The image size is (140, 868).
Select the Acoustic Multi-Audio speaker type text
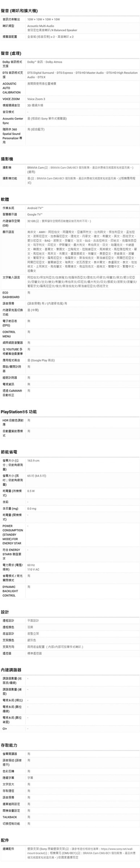(x=40, y=26)
